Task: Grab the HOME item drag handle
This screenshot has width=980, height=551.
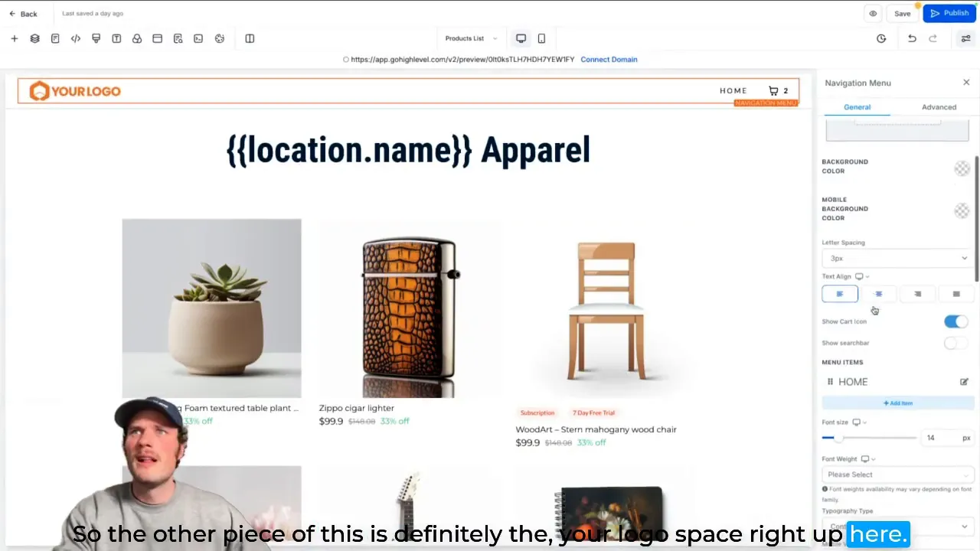Action: [x=830, y=382]
